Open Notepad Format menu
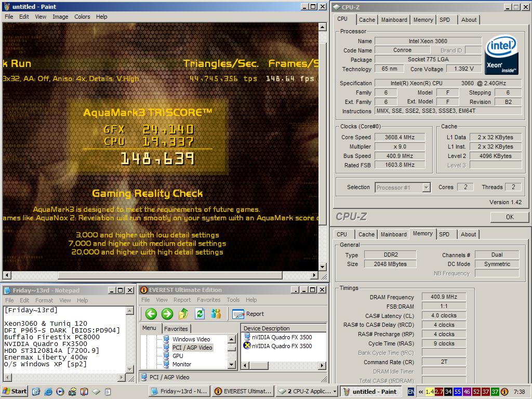 click(x=44, y=300)
